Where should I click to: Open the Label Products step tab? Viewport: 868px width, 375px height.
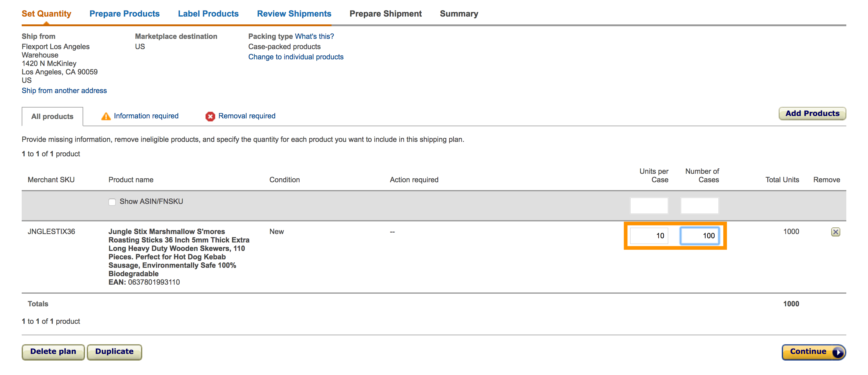click(x=208, y=14)
